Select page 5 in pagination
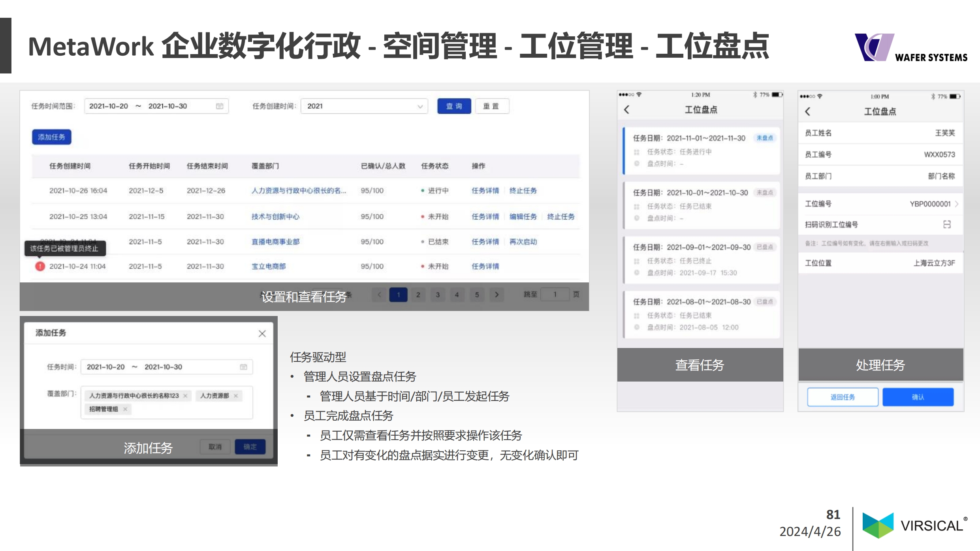980x551 pixels. click(477, 295)
